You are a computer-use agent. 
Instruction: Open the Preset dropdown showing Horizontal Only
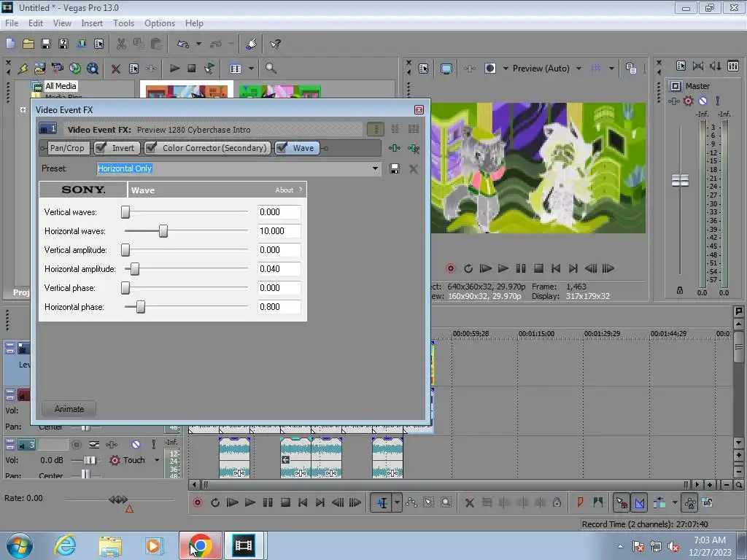coord(376,168)
